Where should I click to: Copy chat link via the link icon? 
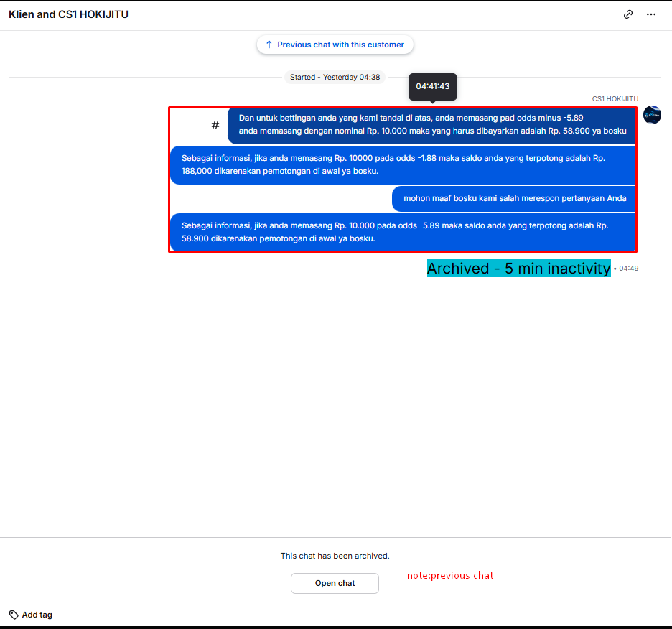tap(628, 14)
